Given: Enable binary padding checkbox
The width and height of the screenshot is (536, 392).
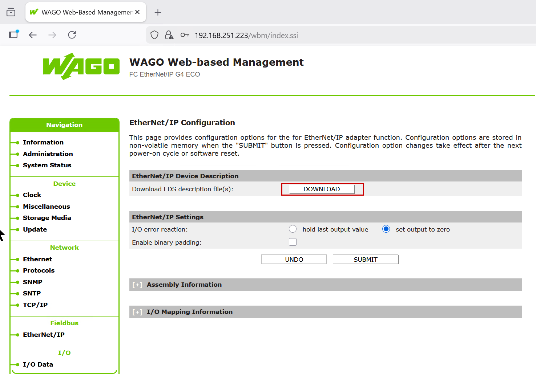Looking at the screenshot, I should coord(293,242).
